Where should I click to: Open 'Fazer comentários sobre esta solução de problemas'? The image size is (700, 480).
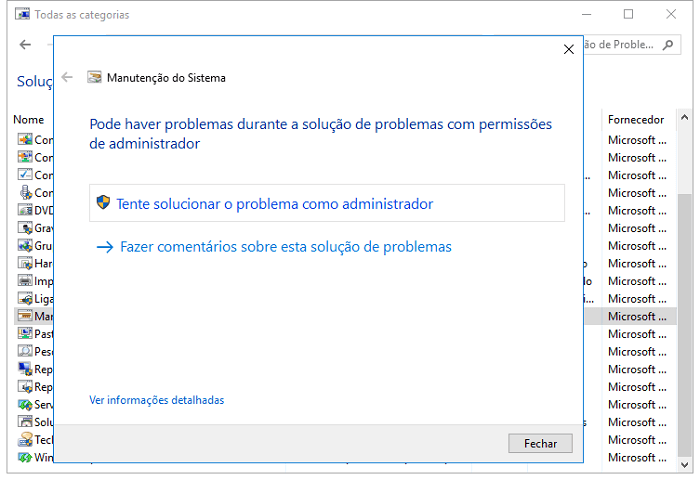coord(286,247)
